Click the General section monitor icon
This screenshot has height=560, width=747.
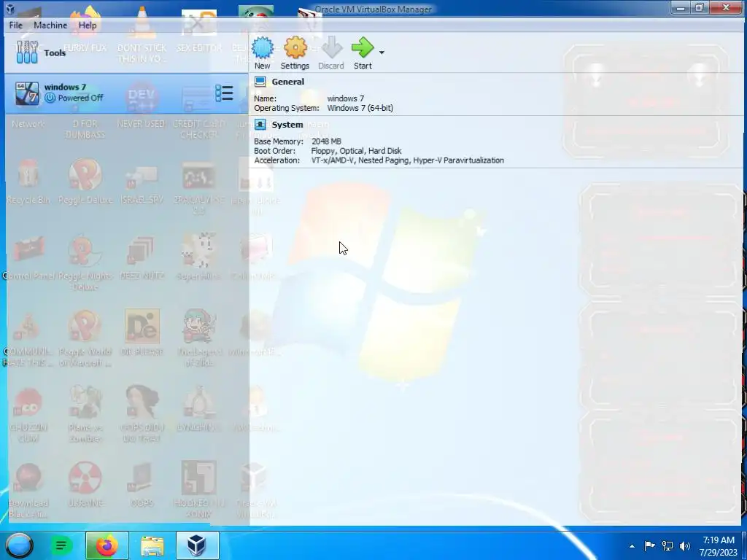click(260, 82)
